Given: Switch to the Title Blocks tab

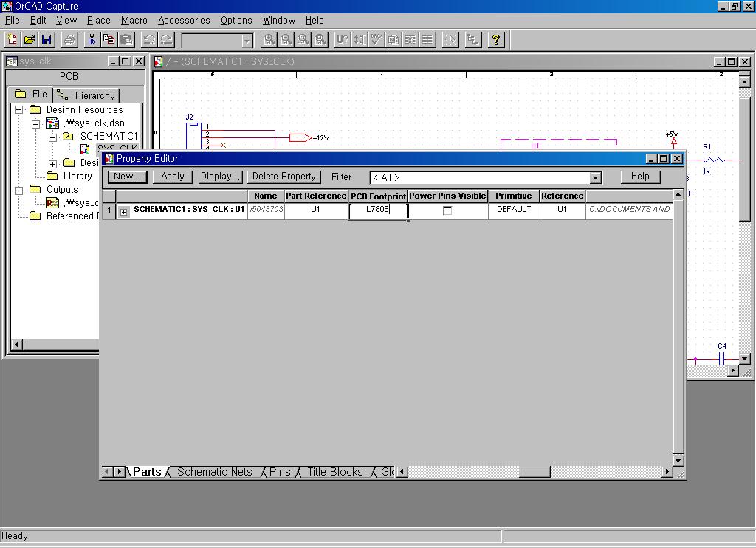Looking at the screenshot, I should click(335, 472).
